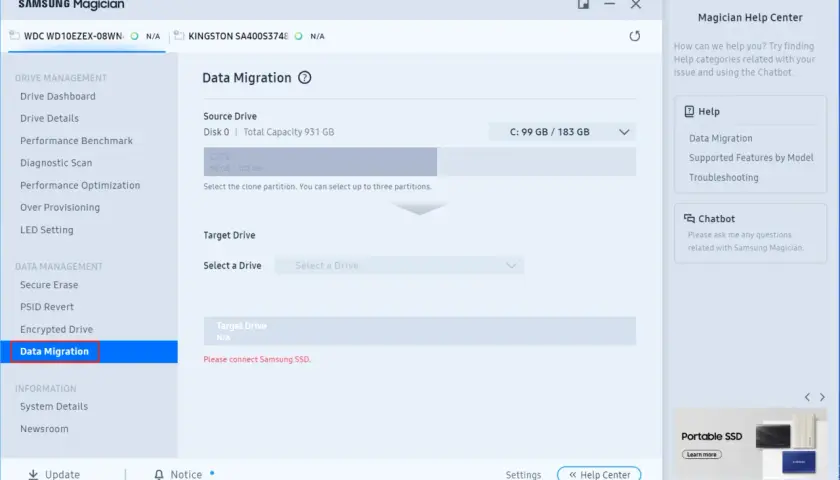Open Secure Erase page
The image size is (840, 480).
49,285
